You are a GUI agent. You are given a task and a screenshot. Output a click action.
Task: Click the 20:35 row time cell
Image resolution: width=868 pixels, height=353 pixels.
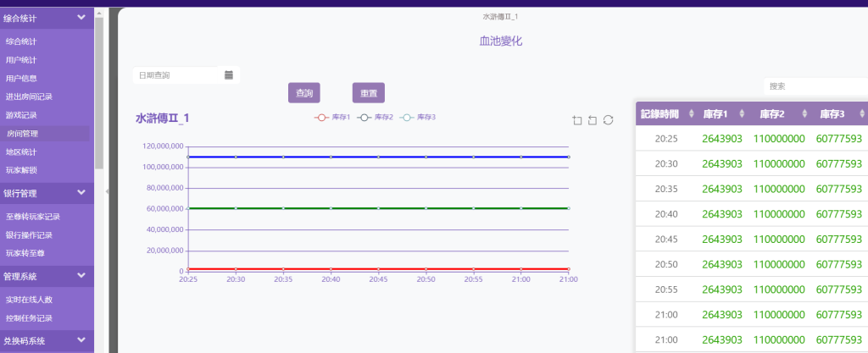point(666,189)
